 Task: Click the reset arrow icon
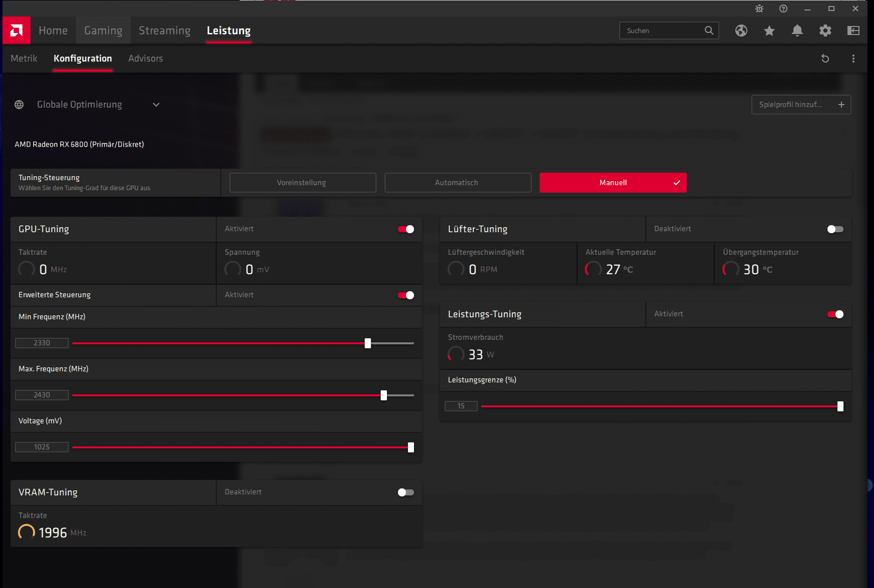pyautogui.click(x=825, y=59)
